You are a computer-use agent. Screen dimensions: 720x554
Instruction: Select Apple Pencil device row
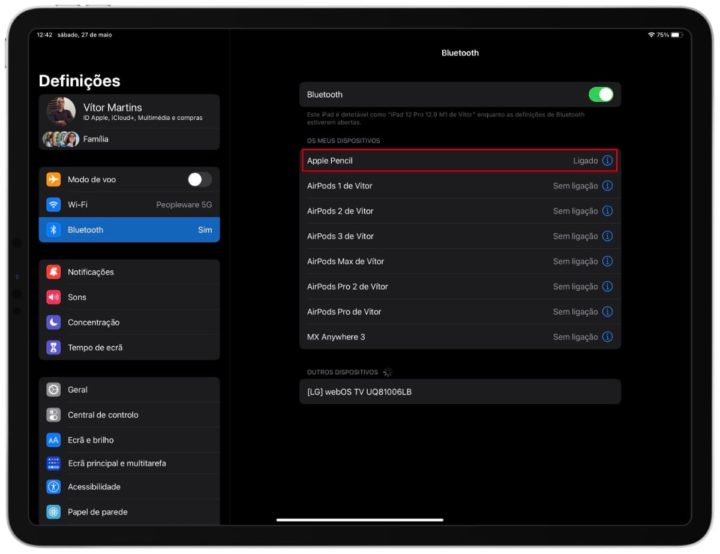(x=460, y=160)
